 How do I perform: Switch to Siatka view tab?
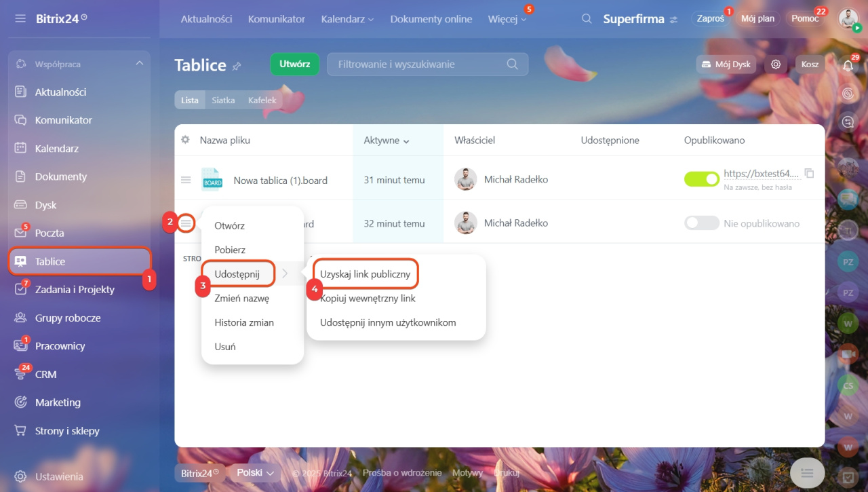223,100
